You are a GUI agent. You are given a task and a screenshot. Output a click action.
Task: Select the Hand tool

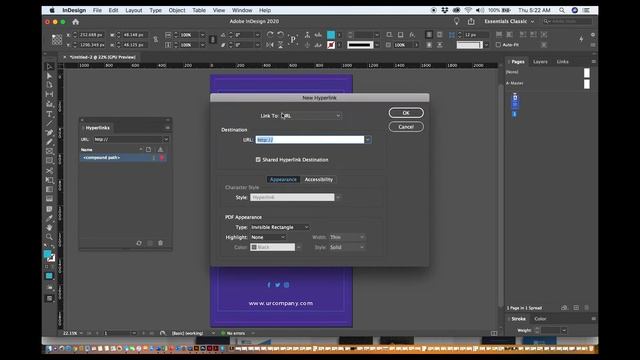coord(49,227)
